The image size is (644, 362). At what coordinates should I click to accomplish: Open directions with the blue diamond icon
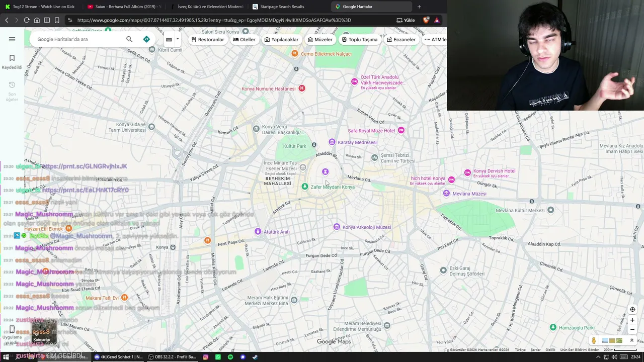click(x=146, y=39)
